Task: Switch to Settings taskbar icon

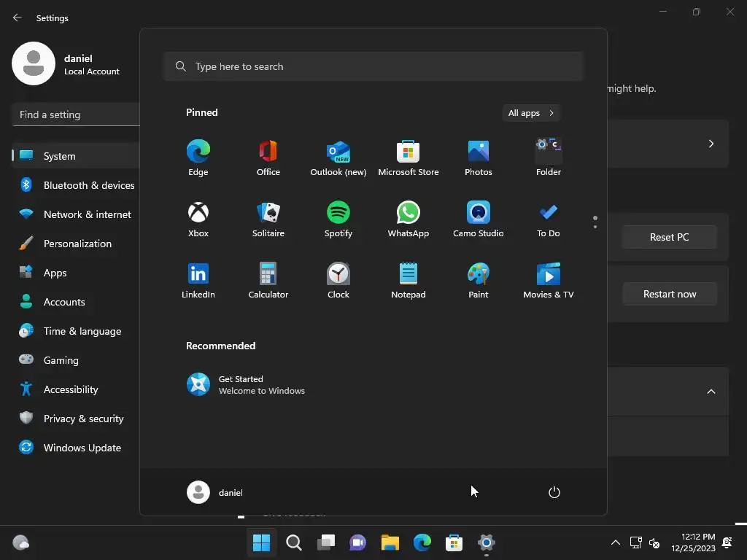Action: click(487, 542)
